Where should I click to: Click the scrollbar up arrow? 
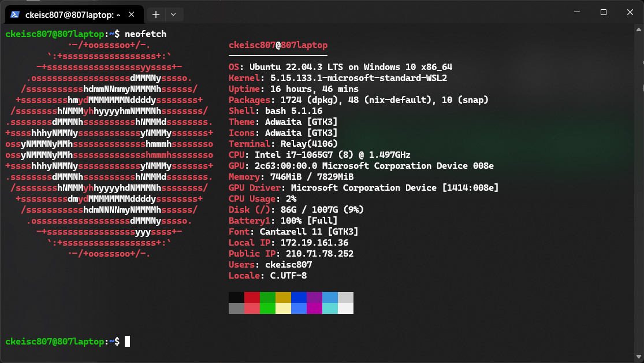point(639,29)
